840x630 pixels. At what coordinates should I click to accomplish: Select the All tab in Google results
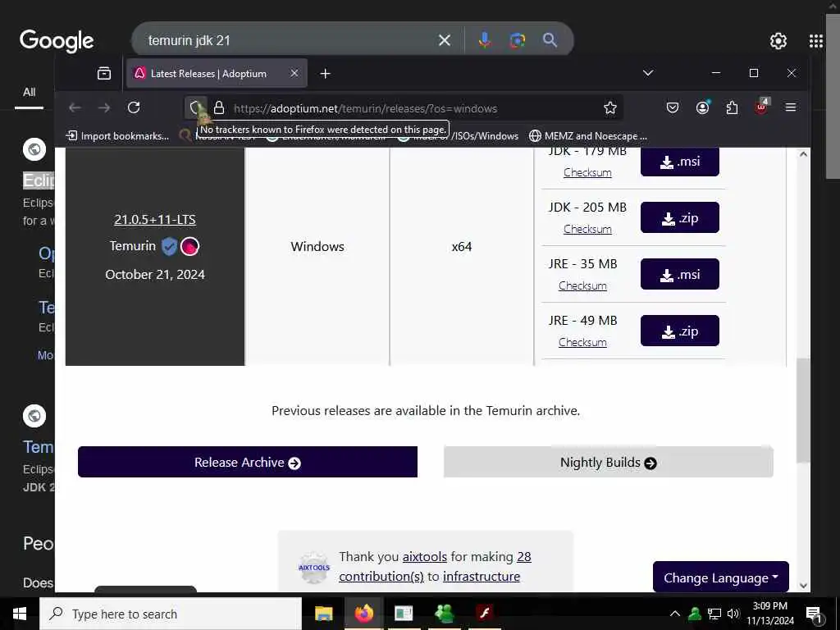click(x=29, y=92)
